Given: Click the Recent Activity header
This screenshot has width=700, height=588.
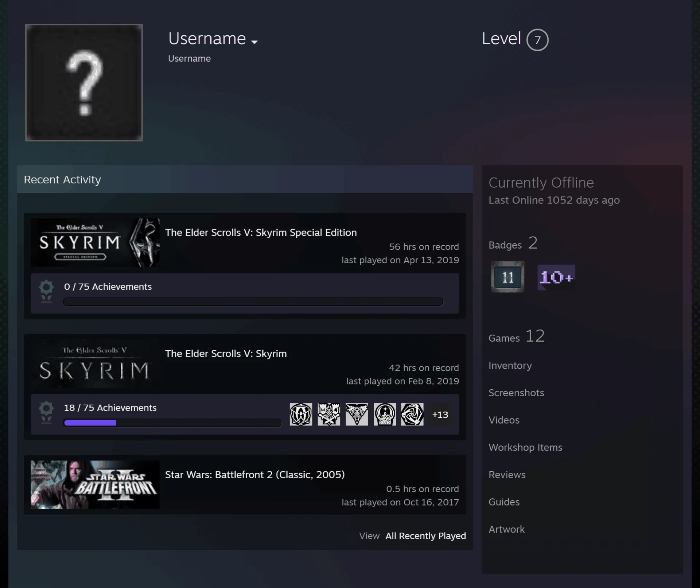Looking at the screenshot, I should tap(245, 179).
